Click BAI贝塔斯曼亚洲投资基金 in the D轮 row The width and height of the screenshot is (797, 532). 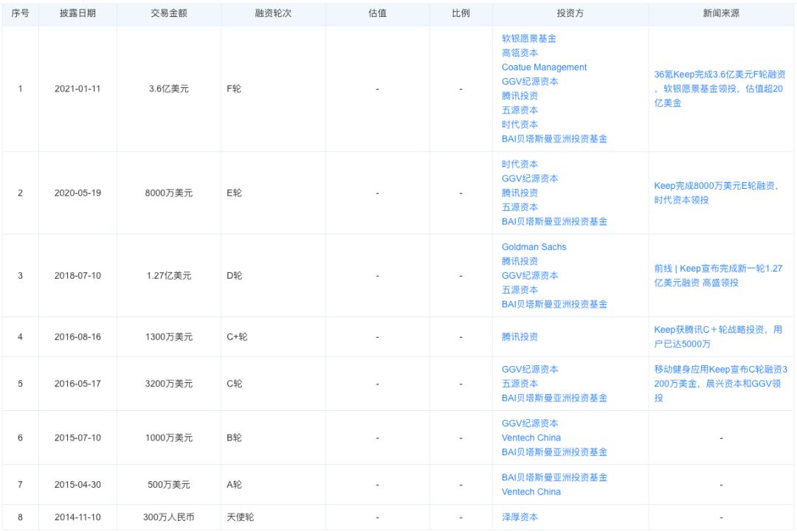tap(554, 304)
